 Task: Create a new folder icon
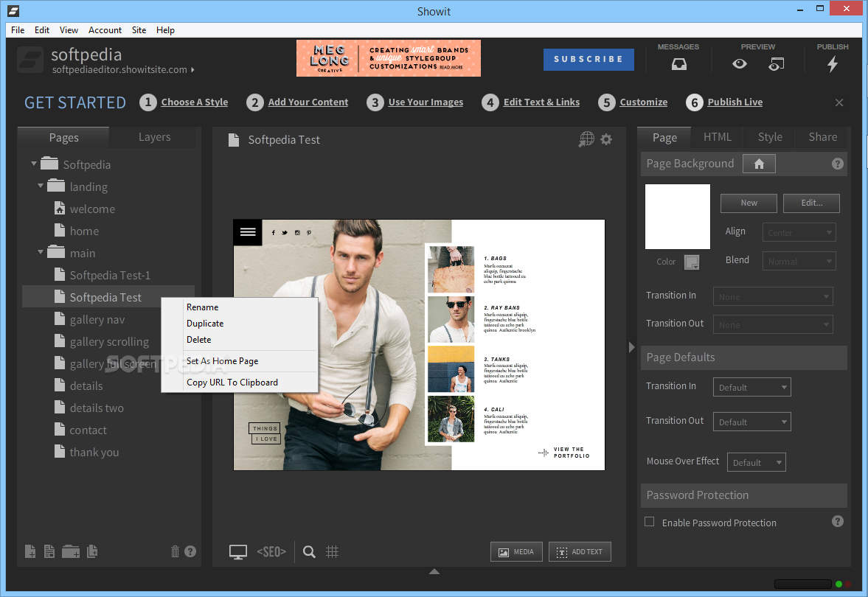[x=70, y=551]
